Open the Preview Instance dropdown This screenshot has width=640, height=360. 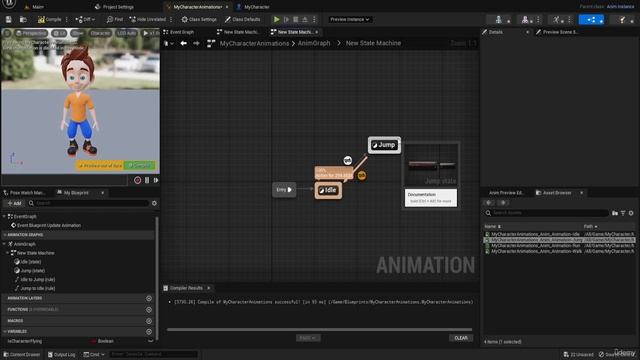350,19
